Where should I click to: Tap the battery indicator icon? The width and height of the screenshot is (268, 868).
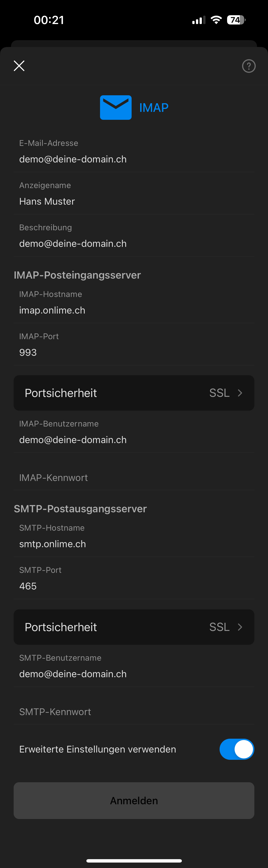(236, 20)
